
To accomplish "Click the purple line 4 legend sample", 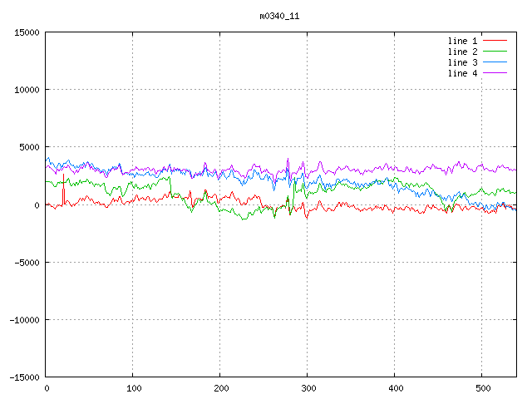I will pyautogui.click(x=495, y=73).
